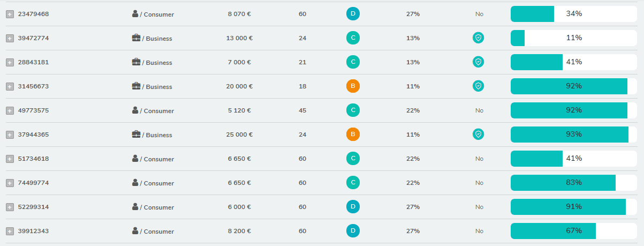Click the 11% funding progress bar
The image size is (644, 246).
[574, 38]
